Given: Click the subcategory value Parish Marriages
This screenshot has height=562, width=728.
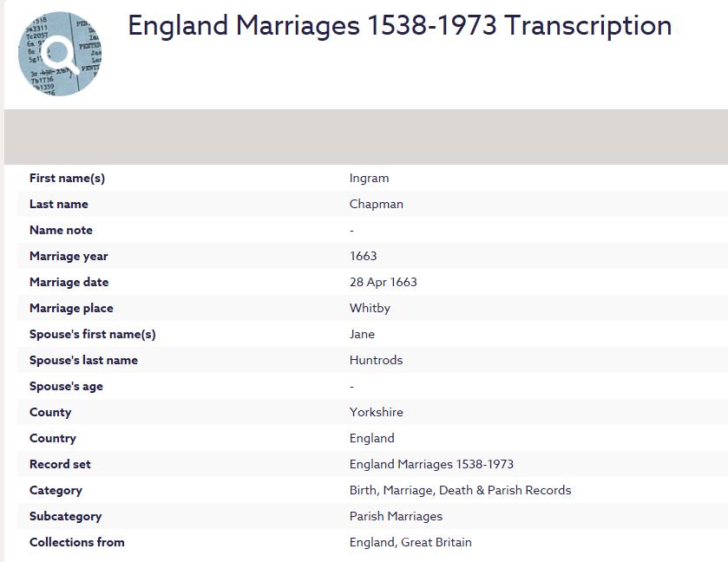Looking at the screenshot, I should 396,516.
